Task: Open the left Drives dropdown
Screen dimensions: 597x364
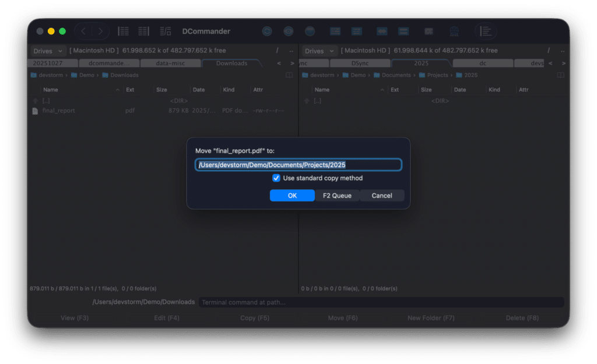Action: coord(47,51)
